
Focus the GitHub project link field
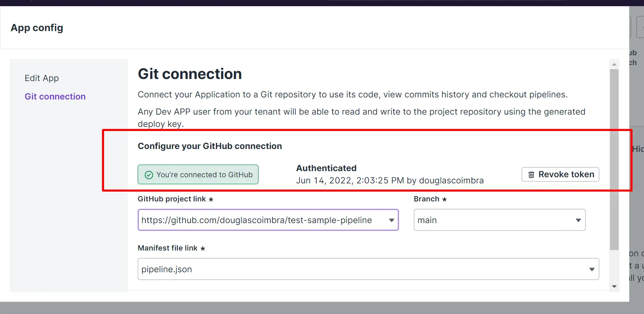[x=268, y=220]
